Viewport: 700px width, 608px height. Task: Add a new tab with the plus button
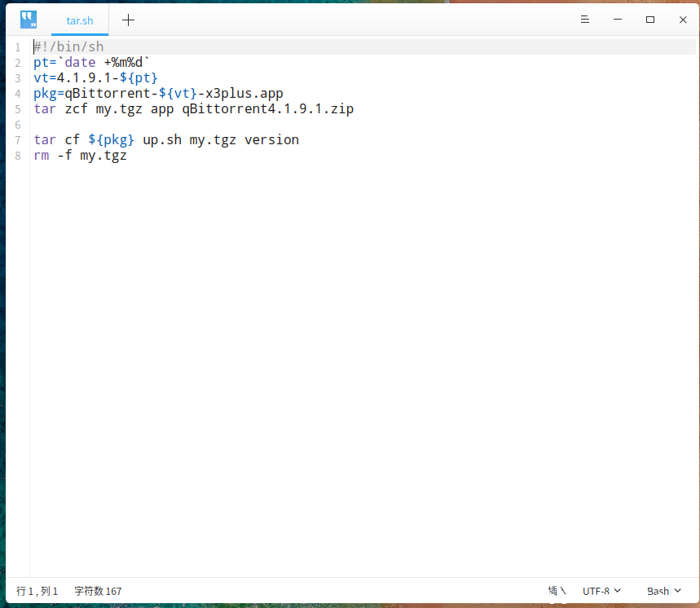pyautogui.click(x=128, y=20)
